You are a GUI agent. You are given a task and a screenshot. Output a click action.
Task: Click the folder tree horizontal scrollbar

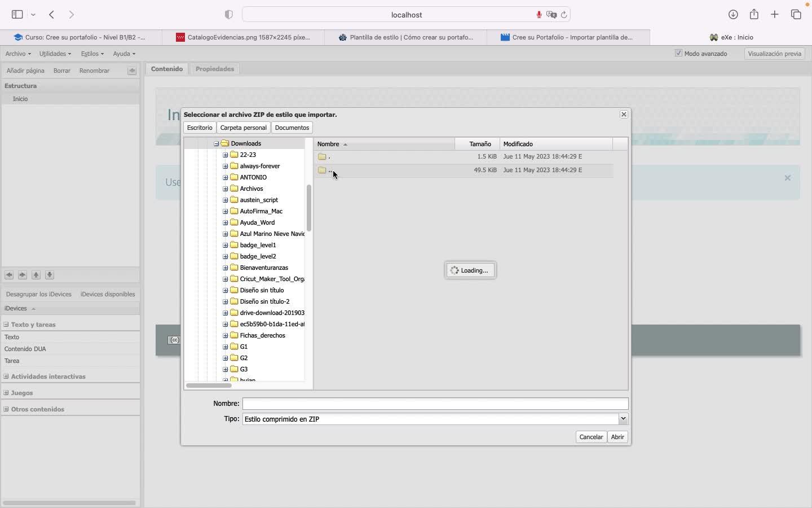pos(209,386)
